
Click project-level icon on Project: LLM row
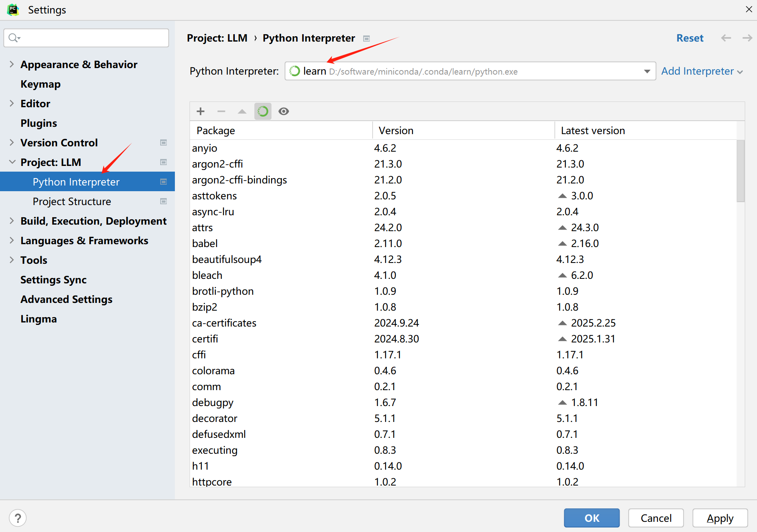(163, 162)
